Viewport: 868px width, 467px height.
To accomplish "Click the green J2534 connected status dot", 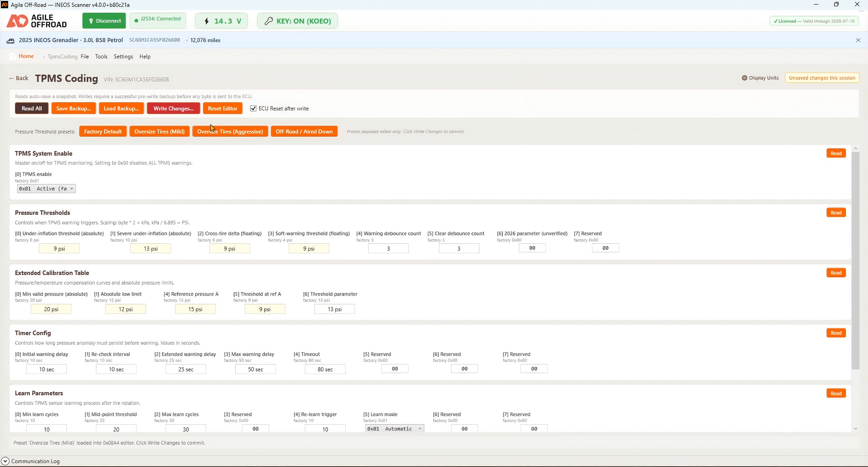I will 136,21.
